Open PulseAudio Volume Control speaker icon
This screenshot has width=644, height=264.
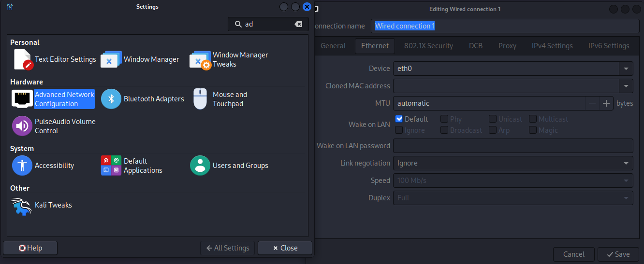(22, 126)
